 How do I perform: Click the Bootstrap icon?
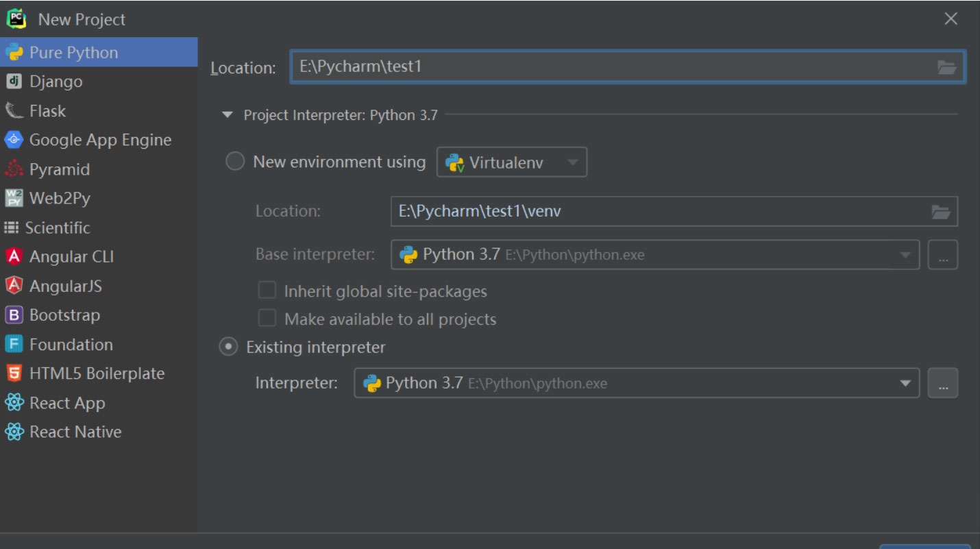click(x=14, y=315)
